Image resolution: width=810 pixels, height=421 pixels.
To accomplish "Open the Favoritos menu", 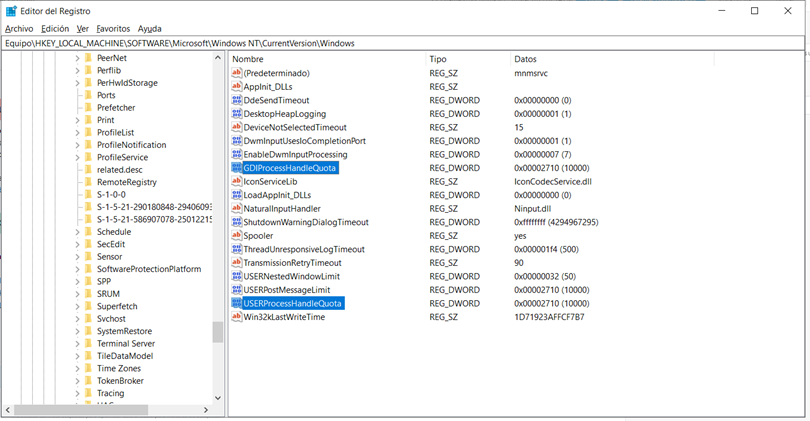I will (113, 29).
